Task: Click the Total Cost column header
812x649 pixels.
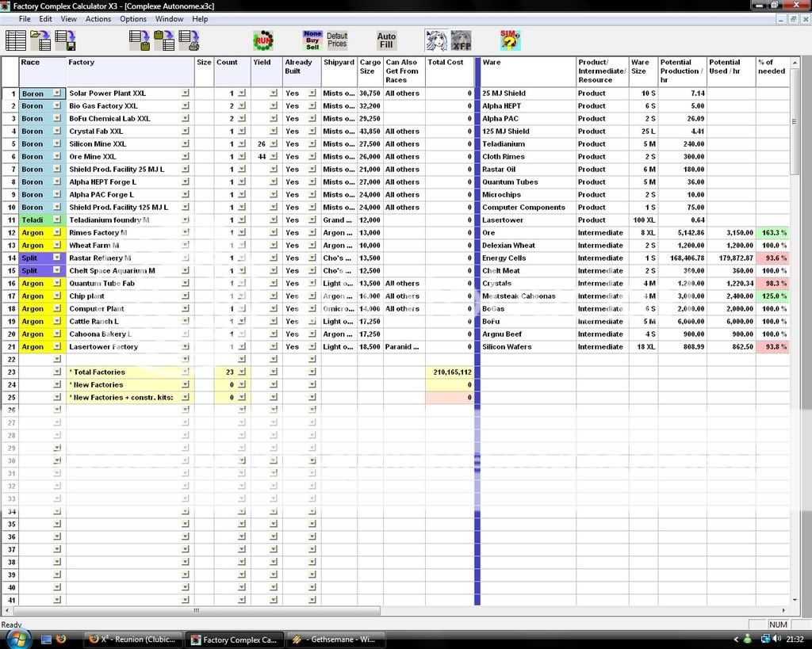Action: [446, 63]
